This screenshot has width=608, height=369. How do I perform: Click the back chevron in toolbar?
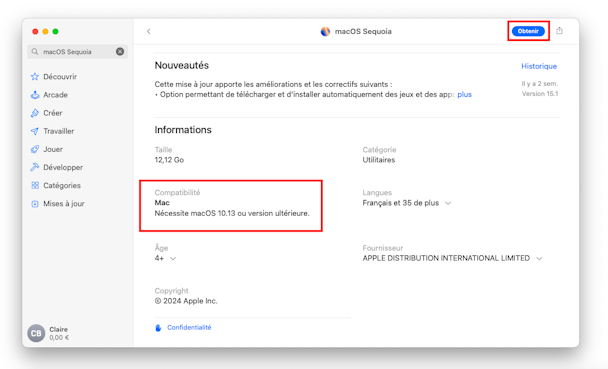149,31
